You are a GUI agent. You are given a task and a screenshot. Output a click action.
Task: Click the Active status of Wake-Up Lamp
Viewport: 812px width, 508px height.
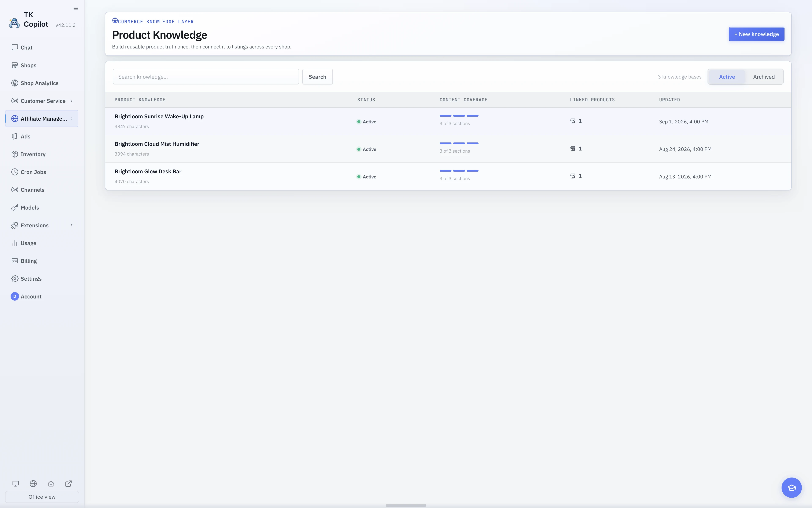(366, 122)
